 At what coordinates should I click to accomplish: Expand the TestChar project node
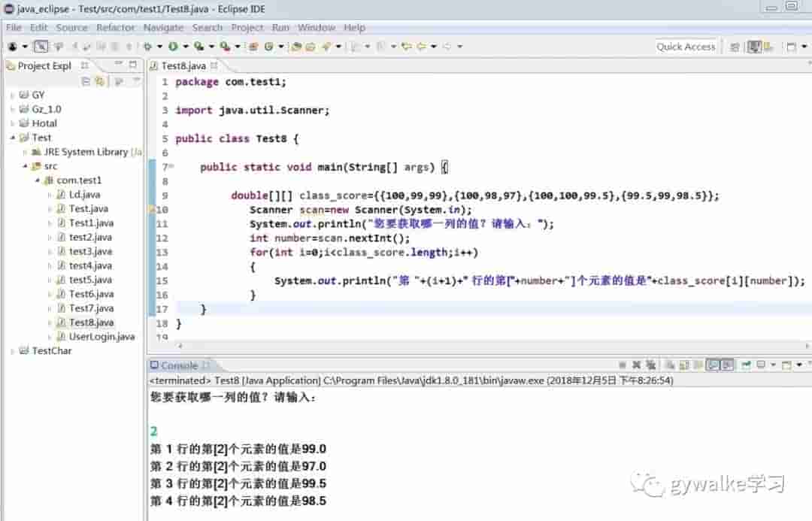click(13, 351)
